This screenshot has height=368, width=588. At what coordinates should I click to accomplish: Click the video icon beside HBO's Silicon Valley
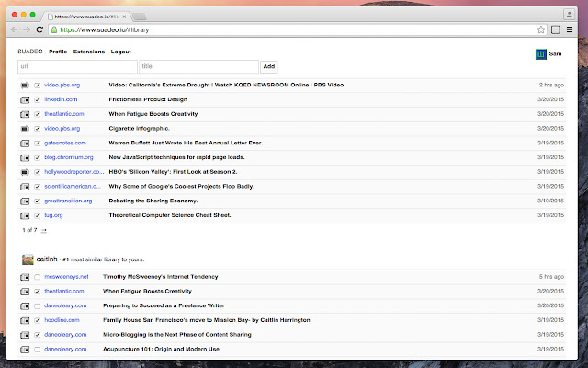click(25, 172)
